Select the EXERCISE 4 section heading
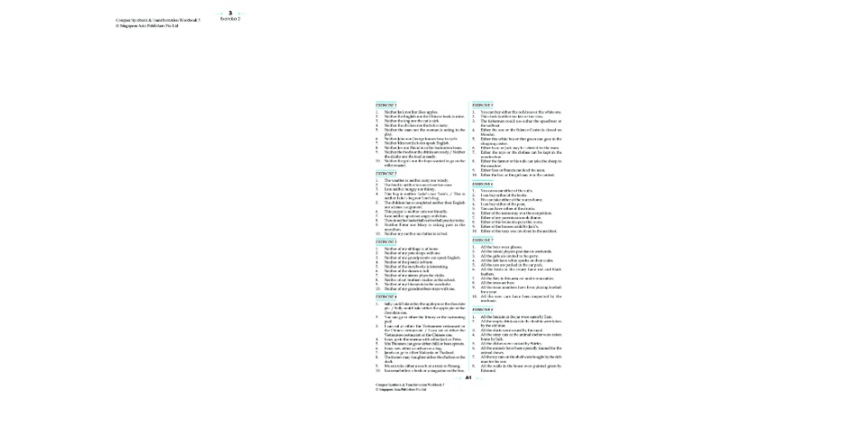Screen dimensions: 868x426 [386, 296]
